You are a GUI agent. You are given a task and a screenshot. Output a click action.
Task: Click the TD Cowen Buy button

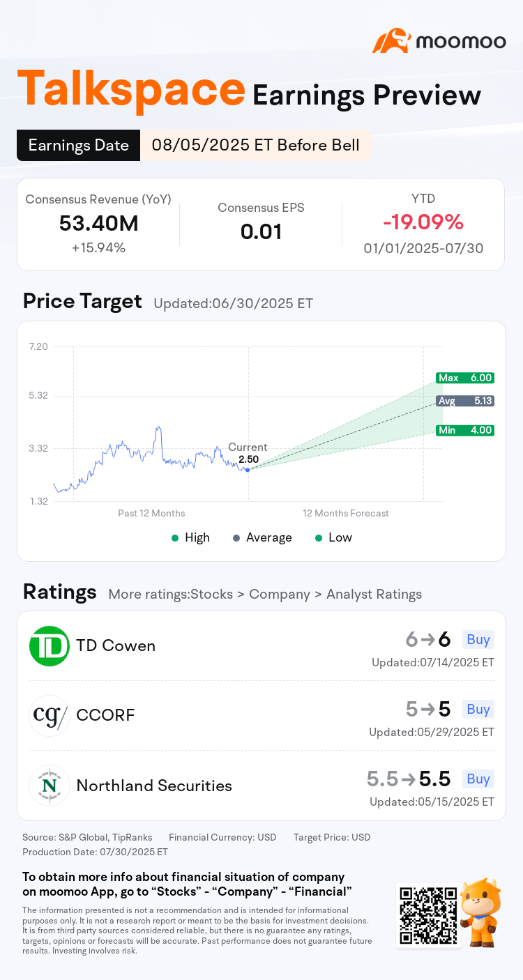(478, 639)
